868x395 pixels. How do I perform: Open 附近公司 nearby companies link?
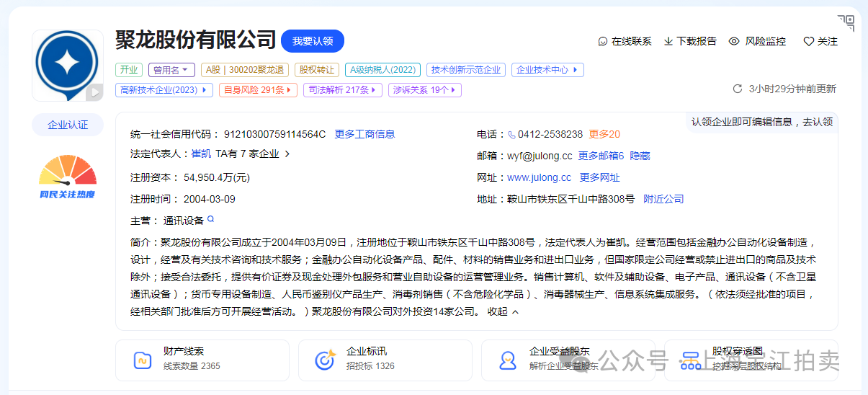tap(663, 199)
